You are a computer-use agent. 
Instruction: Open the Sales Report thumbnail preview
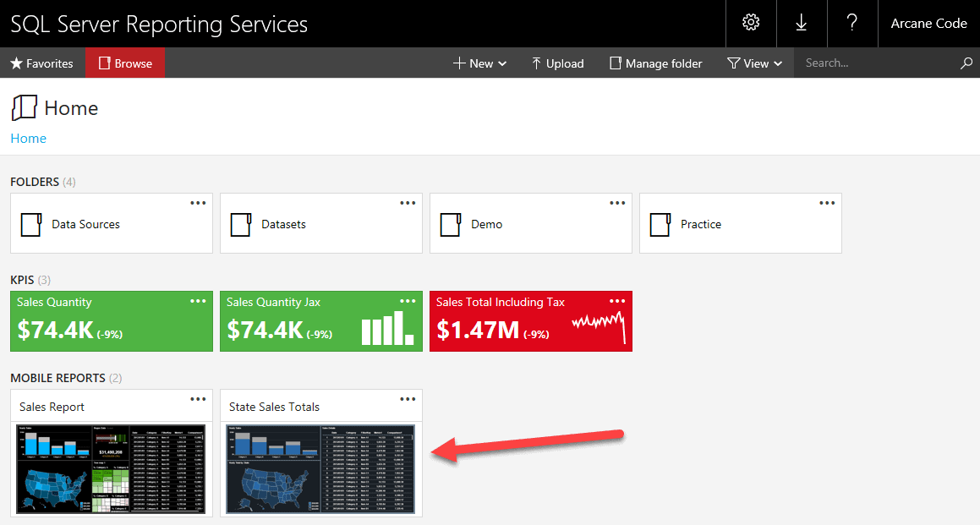click(112, 469)
